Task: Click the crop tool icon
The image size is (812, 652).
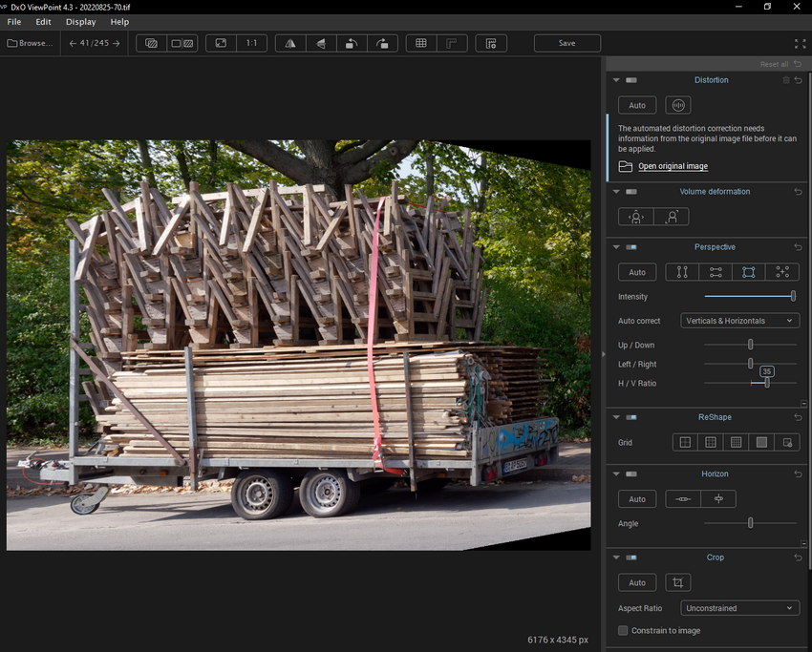Action: tap(677, 582)
